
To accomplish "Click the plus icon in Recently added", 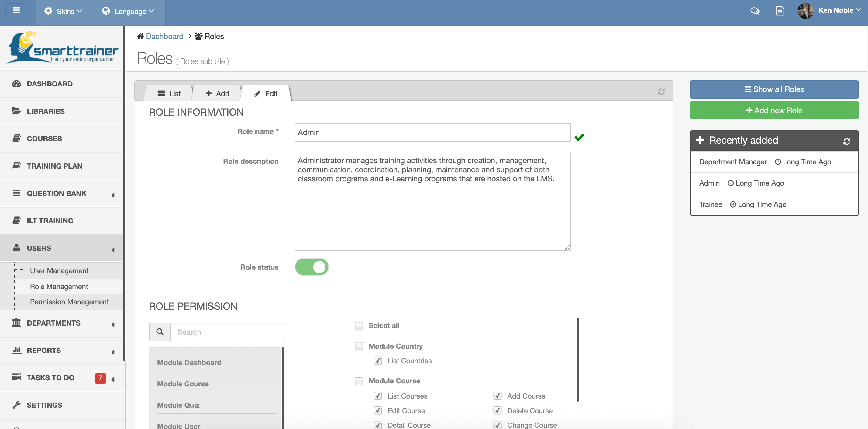I will click(700, 140).
